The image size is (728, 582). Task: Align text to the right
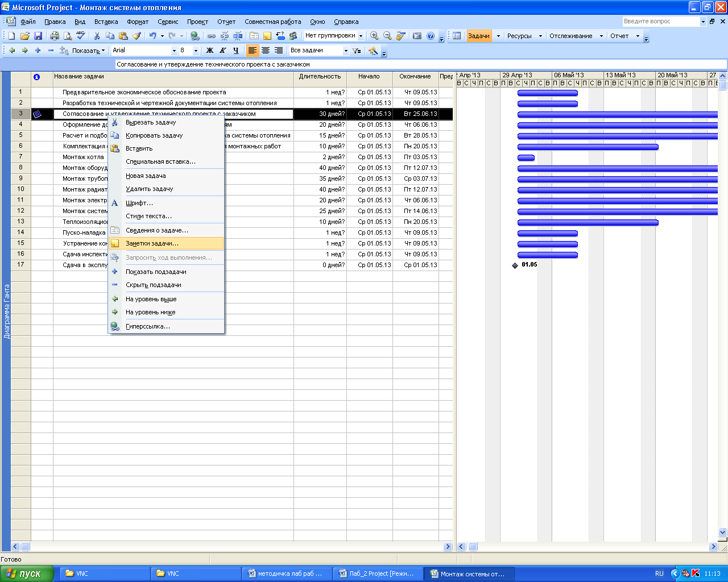click(x=279, y=51)
